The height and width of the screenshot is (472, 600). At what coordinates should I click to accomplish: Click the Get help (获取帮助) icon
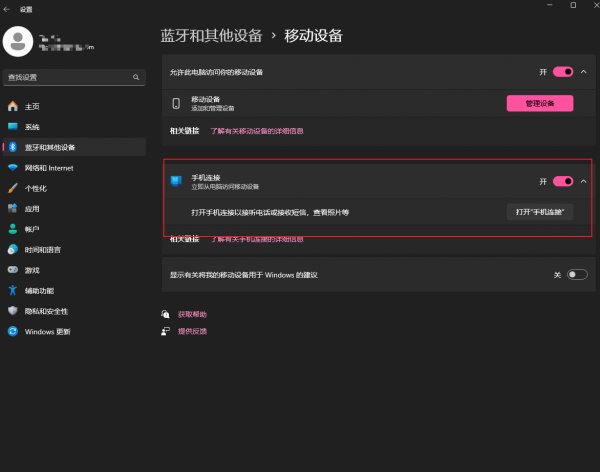click(165, 314)
